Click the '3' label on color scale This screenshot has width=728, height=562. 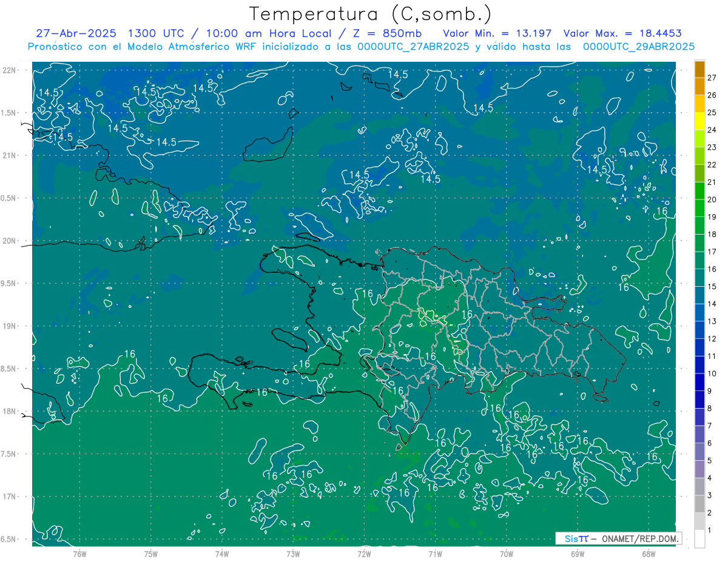tap(710, 496)
